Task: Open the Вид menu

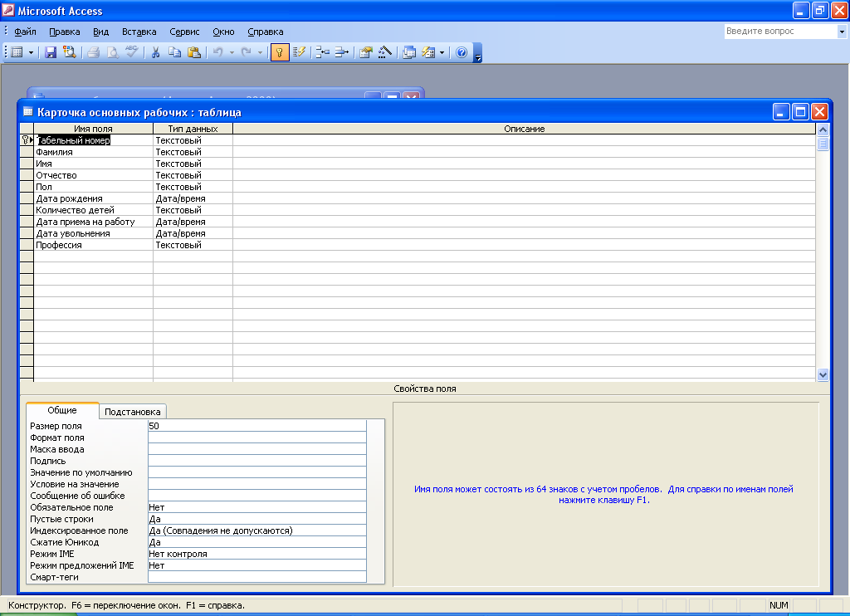Action: pos(100,32)
